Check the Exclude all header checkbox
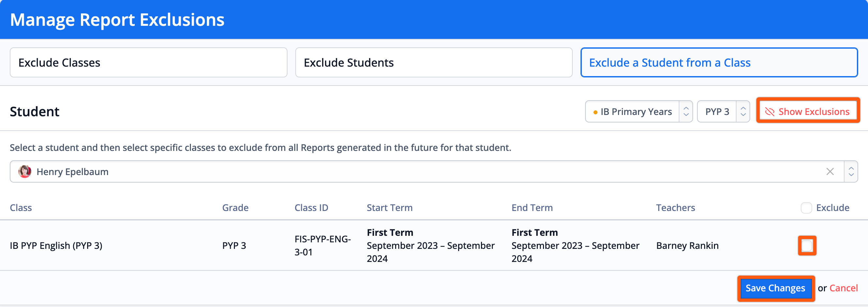 [x=806, y=208]
